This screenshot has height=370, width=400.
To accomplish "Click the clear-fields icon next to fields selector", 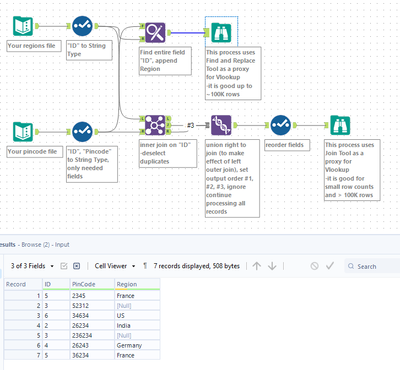I will 77,266.
